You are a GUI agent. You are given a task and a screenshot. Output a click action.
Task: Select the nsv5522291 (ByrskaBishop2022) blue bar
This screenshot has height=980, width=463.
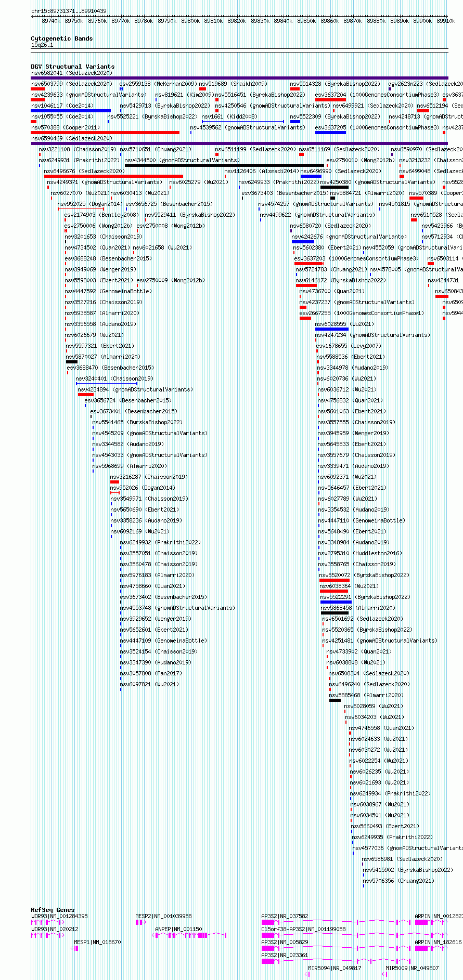(336, 602)
